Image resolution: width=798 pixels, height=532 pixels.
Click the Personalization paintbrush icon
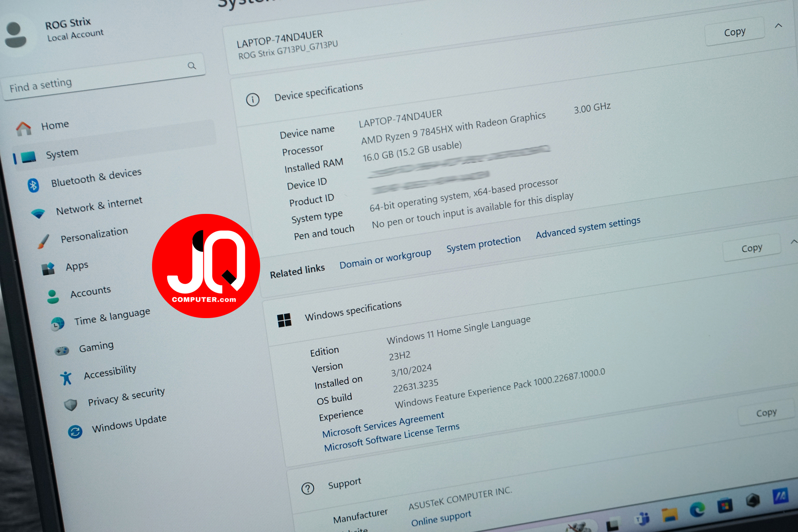tap(43, 241)
